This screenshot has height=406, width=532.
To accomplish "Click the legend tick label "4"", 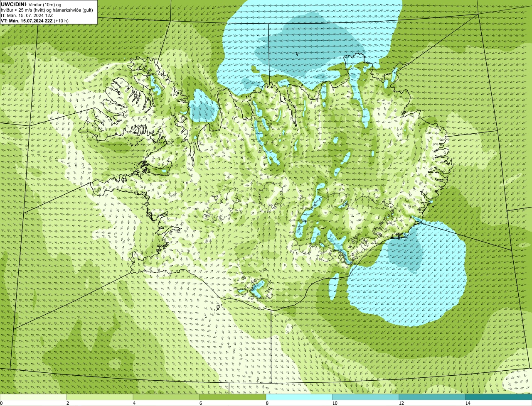I will point(134,403).
